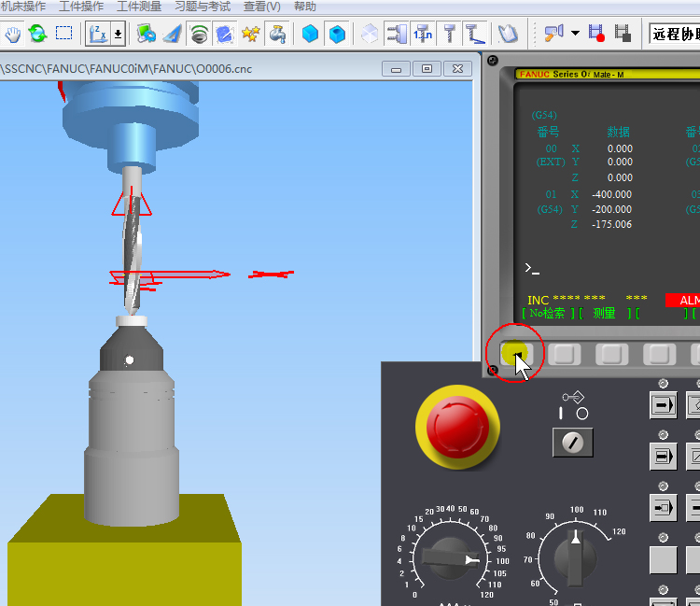Select G54 Z value -175.006
This screenshot has width=700, height=606.
point(611,224)
